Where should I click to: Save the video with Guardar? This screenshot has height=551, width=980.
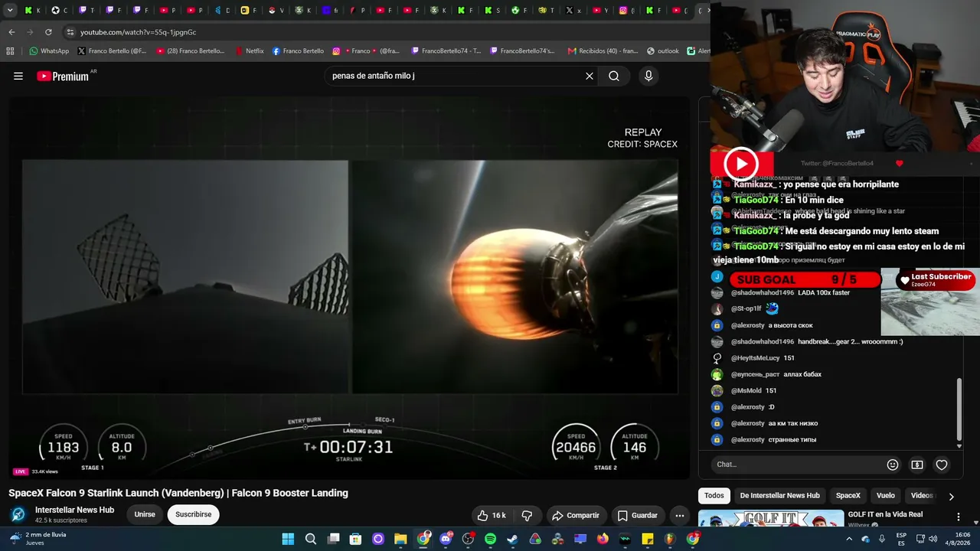coord(638,515)
